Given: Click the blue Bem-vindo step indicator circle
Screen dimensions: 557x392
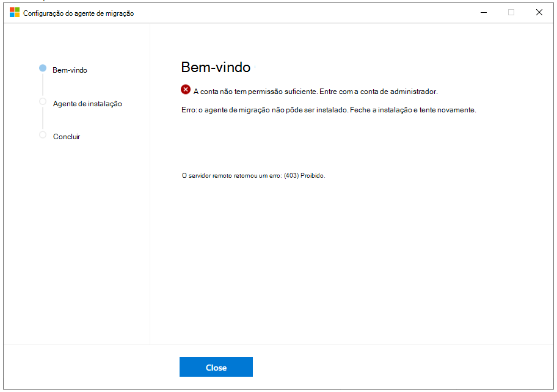Looking at the screenshot, I should click(x=43, y=68).
